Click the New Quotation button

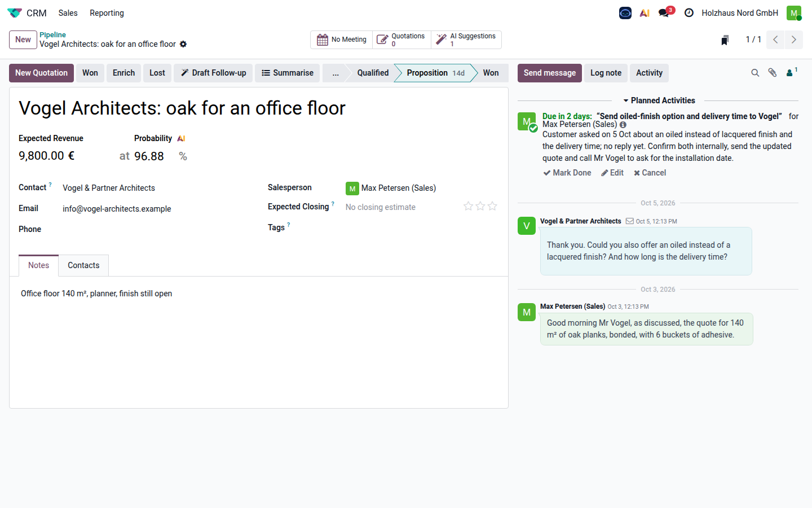tap(41, 73)
